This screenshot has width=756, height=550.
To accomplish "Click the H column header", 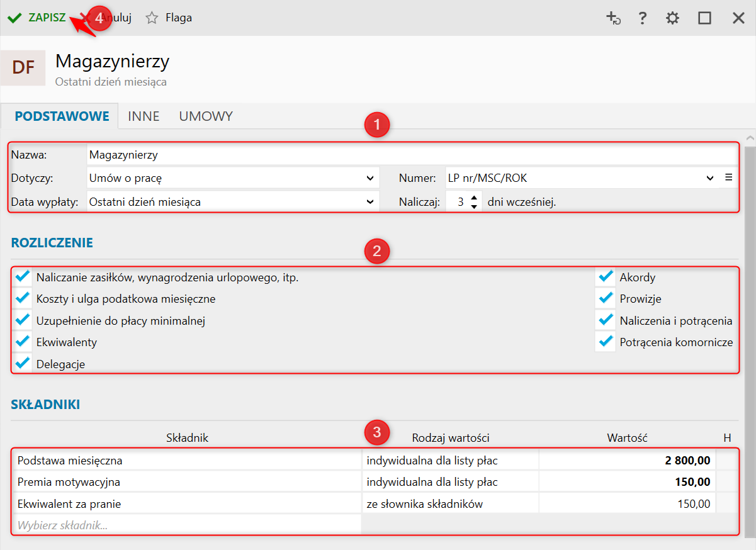I will tap(728, 437).
